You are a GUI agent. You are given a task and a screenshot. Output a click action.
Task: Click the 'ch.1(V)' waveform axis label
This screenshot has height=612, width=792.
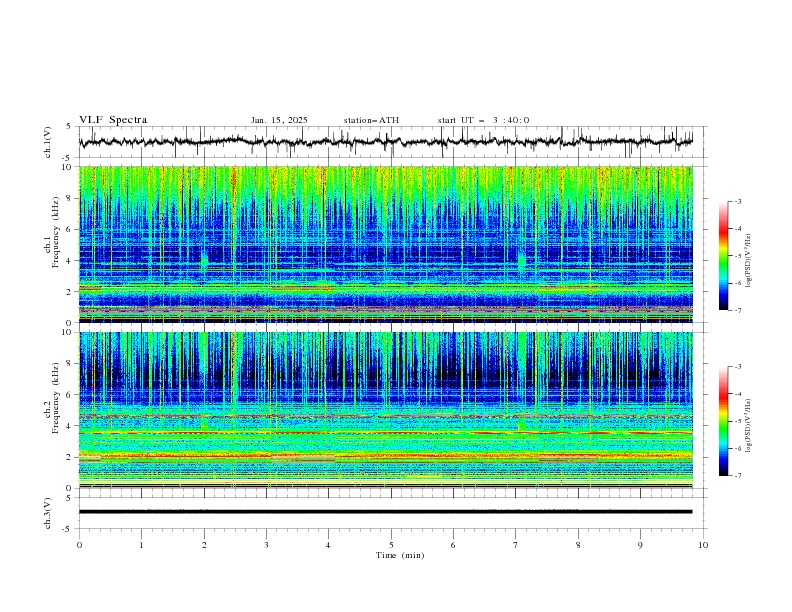coord(48,142)
